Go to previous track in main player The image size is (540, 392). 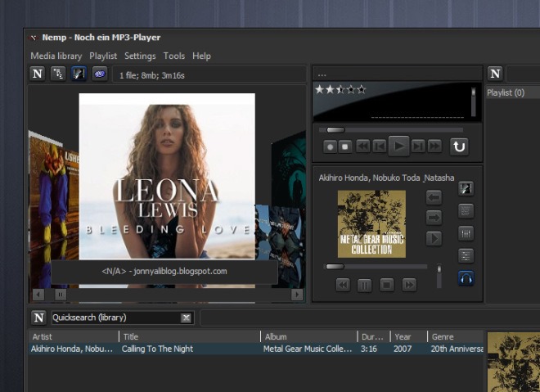[380, 146]
